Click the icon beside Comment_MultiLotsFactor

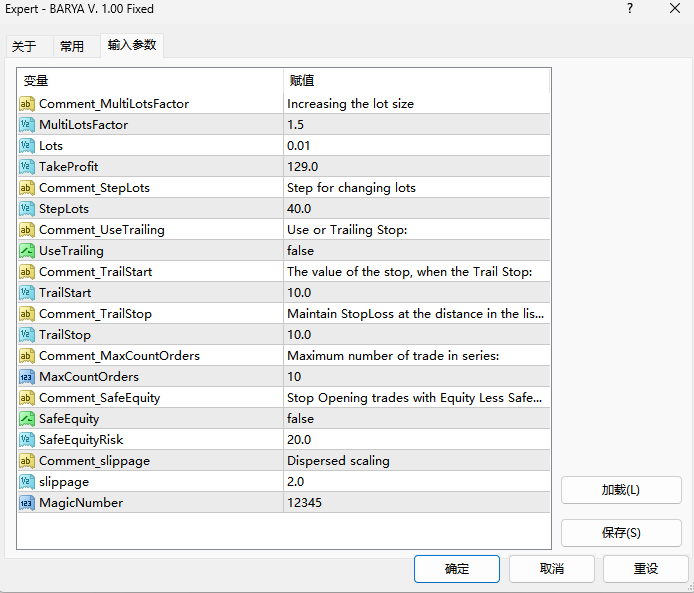(27, 104)
